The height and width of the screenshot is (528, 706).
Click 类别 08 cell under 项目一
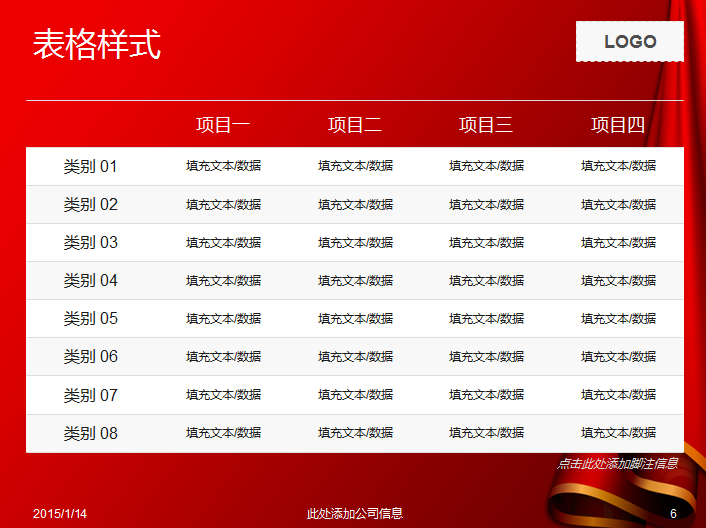(x=223, y=433)
